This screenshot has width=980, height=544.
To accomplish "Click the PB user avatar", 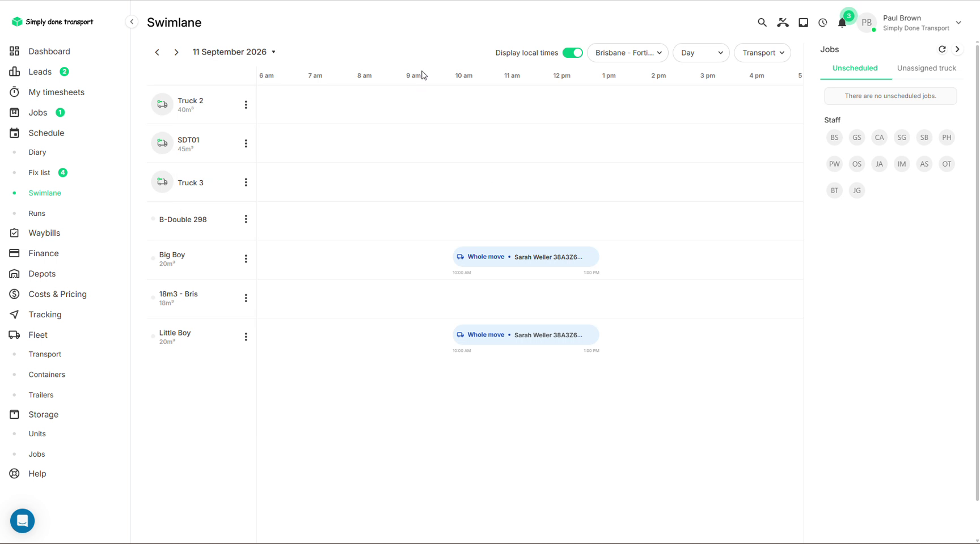I will (x=867, y=23).
